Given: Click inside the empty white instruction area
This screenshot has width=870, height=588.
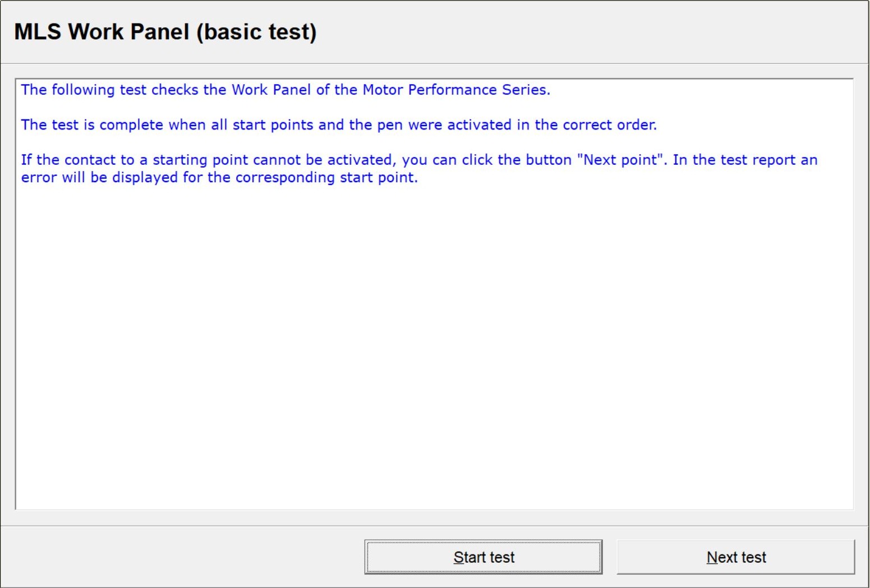Looking at the screenshot, I should tap(434, 348).
